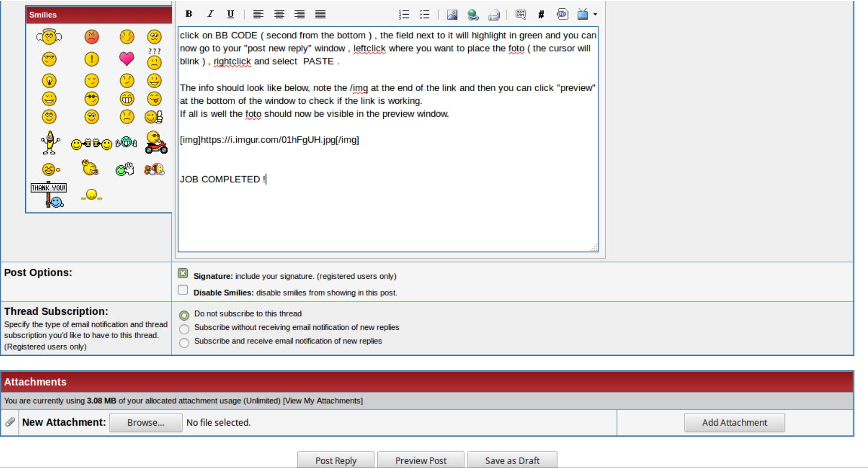
Task: Toggle the Signature checkbox
Action: point(183,274)
